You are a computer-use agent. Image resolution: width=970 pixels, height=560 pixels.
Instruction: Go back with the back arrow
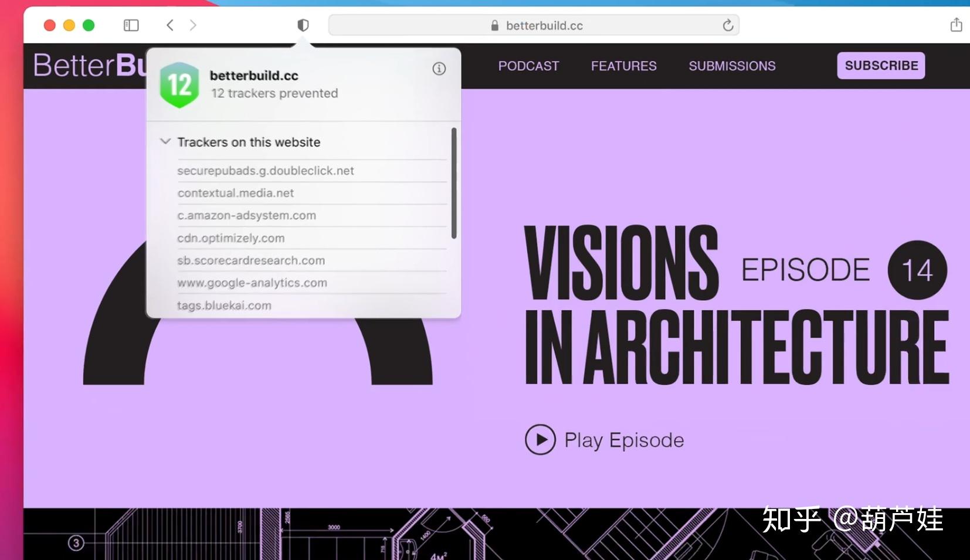[x=170, y=25]
